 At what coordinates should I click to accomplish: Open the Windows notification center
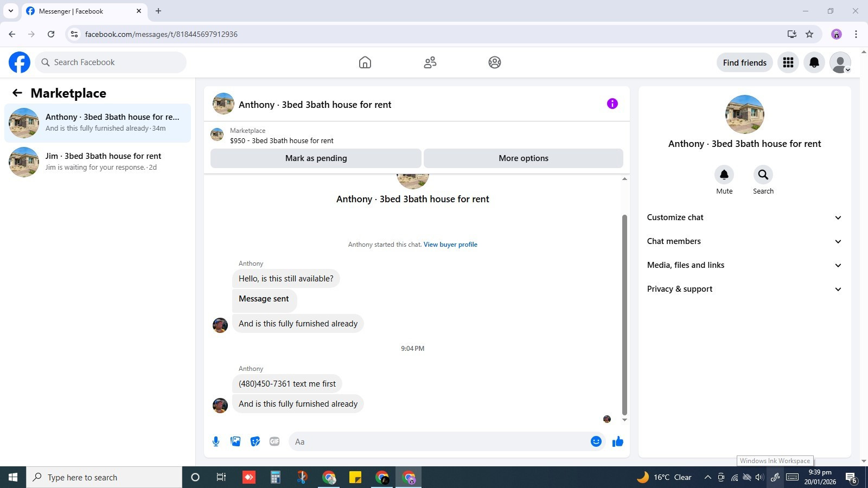click(x=851, y=477)
